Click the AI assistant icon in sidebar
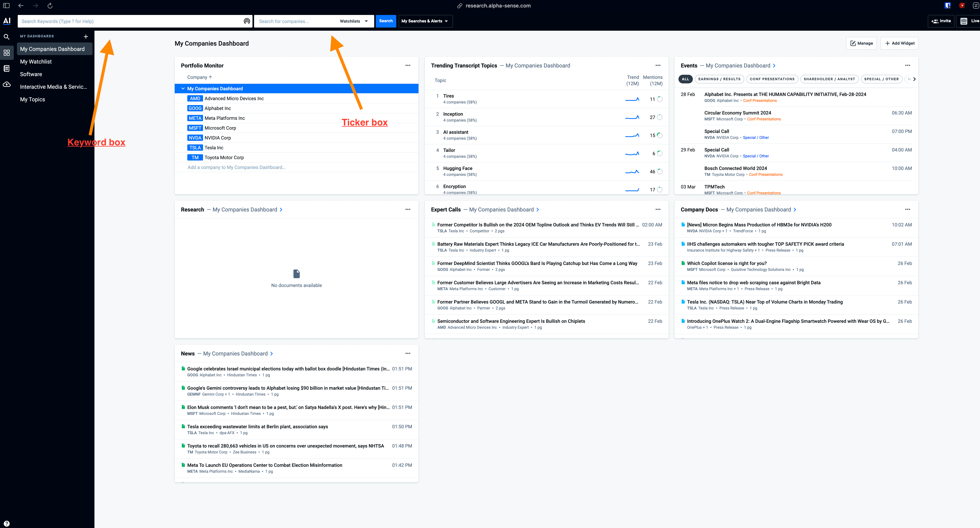Screen dimensions: 980x528 click(x=7, y=21)
